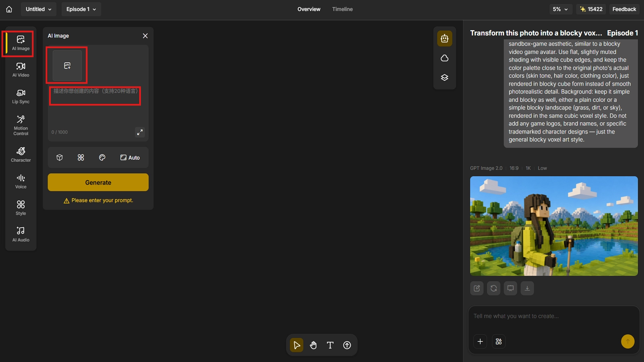
Task: Toggle the AI assistant robot icon
Action: (x=444, y=39)
